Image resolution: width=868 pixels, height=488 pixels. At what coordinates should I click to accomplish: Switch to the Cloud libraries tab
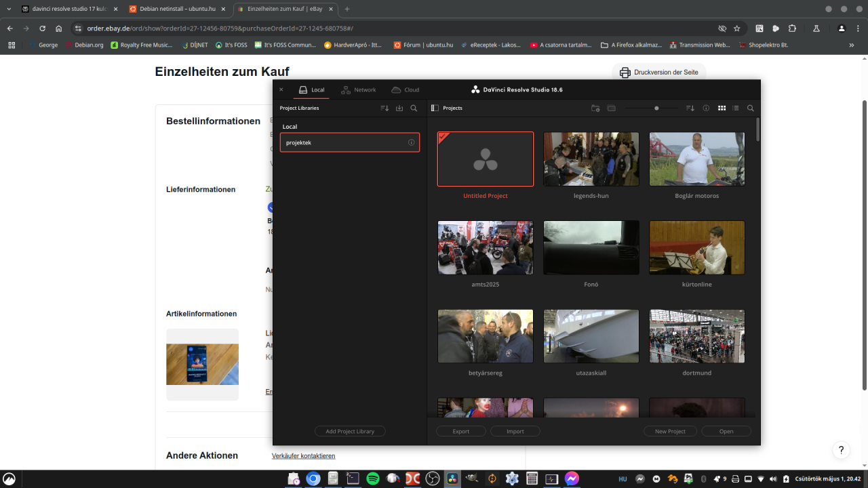pyautogui.click(x=406, y=89)
